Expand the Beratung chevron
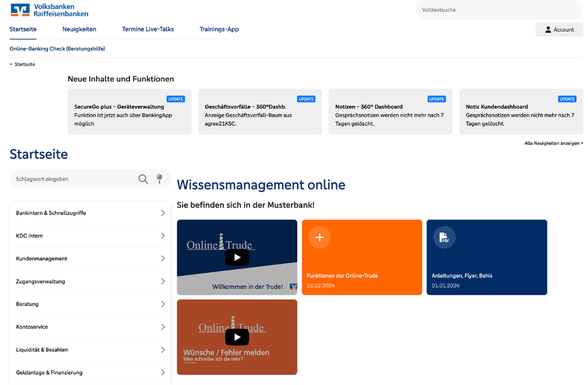588x385 pixels. point(163,304)
